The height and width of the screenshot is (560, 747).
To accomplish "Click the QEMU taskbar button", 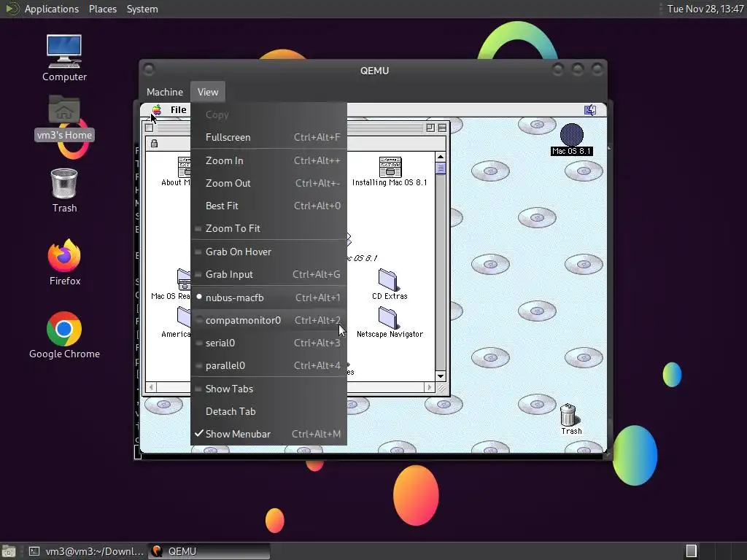I will (x=209, y=551).
